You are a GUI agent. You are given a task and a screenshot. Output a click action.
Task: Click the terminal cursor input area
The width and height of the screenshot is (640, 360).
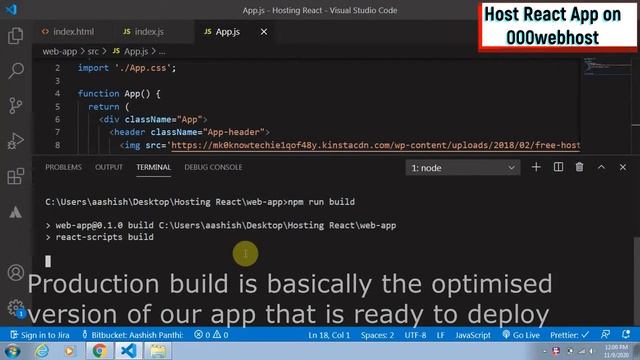click(x=48, y=261)
